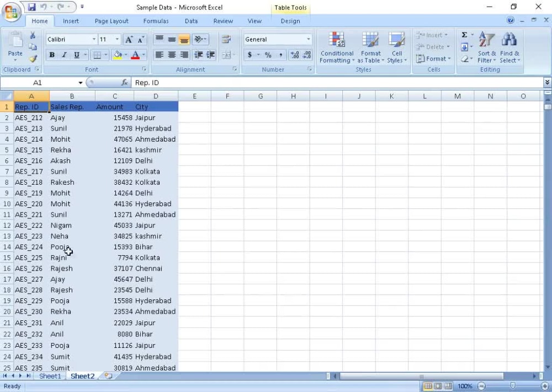This screenshot has width=552, height=392.
Task: Switch to the Formulas ribbon tab
Action: coord(156,21)
